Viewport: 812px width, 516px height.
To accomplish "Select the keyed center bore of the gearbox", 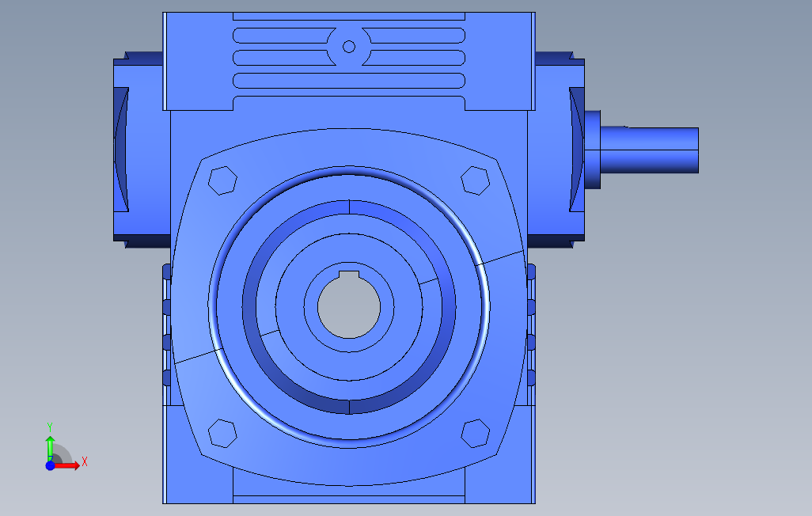I will coord(349,305).
